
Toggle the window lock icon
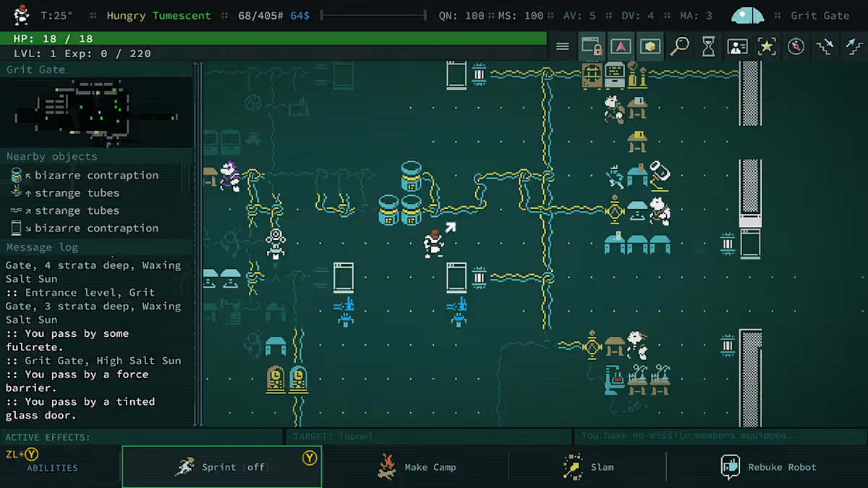(592, 47)
